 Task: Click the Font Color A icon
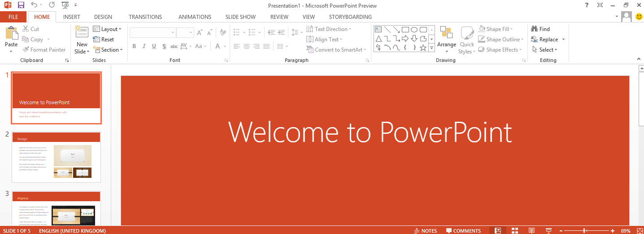click(218, 46)
